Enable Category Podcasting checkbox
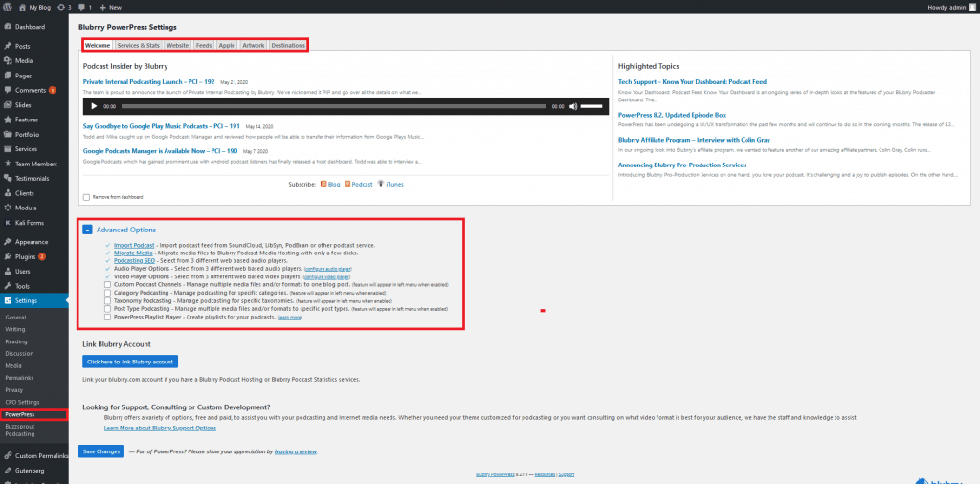The height and width of the screenshot is (484, 980). [108, 293]
